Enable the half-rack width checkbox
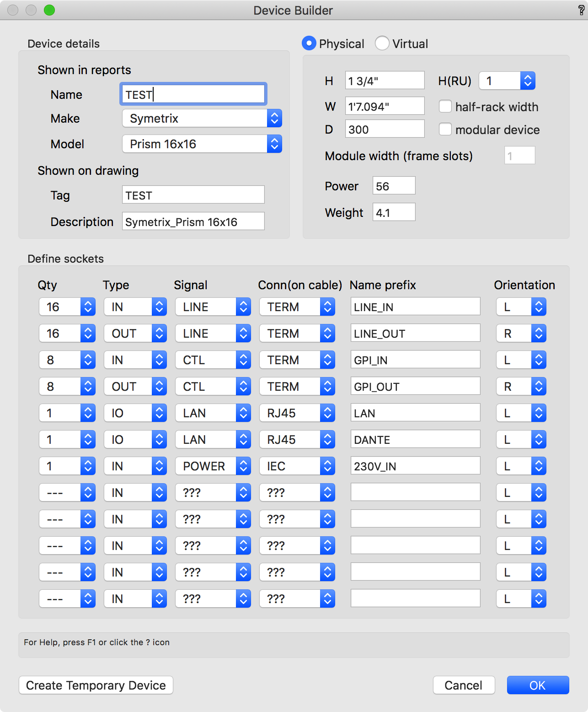Screen dimensions: 588x712 pyautogui.click(x=445, y=107)
